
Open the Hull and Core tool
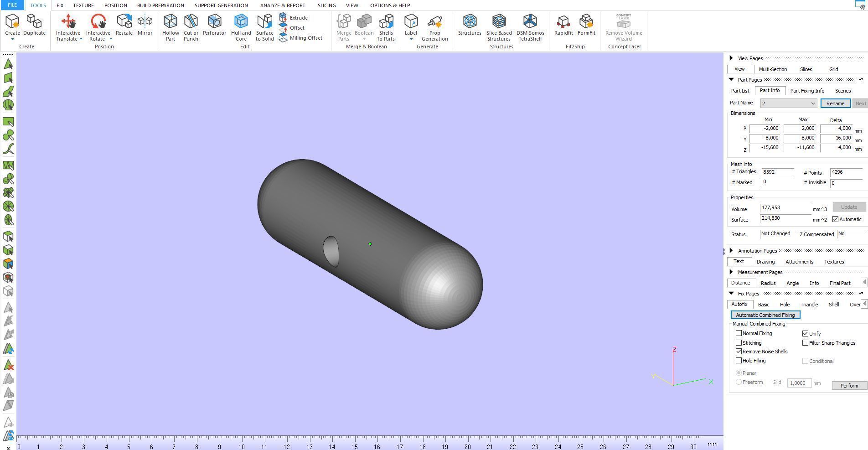(241, 27)
